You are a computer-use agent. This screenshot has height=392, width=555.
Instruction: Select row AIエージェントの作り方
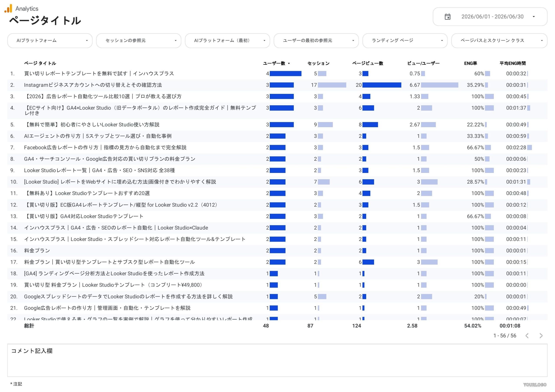(x=277, y=136)
